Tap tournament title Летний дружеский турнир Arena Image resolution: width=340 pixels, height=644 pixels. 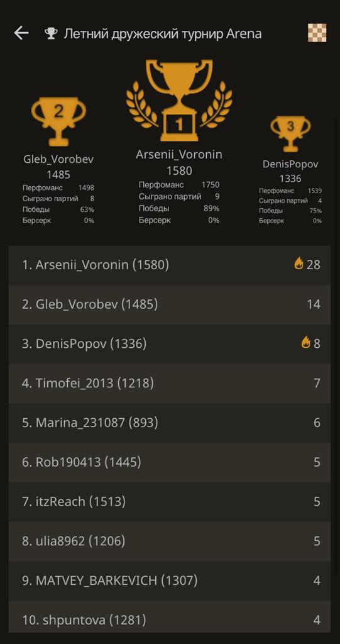click(163, 34)
